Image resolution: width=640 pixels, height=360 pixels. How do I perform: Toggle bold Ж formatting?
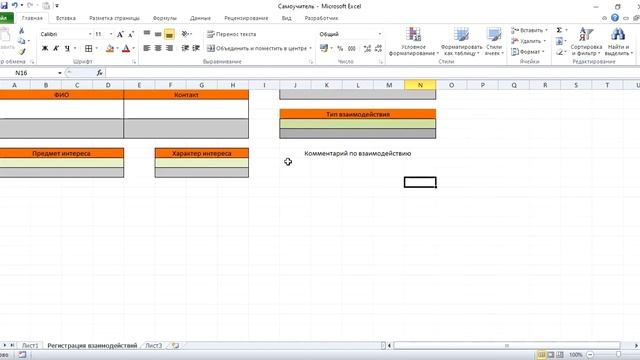(x=45, y=49)
